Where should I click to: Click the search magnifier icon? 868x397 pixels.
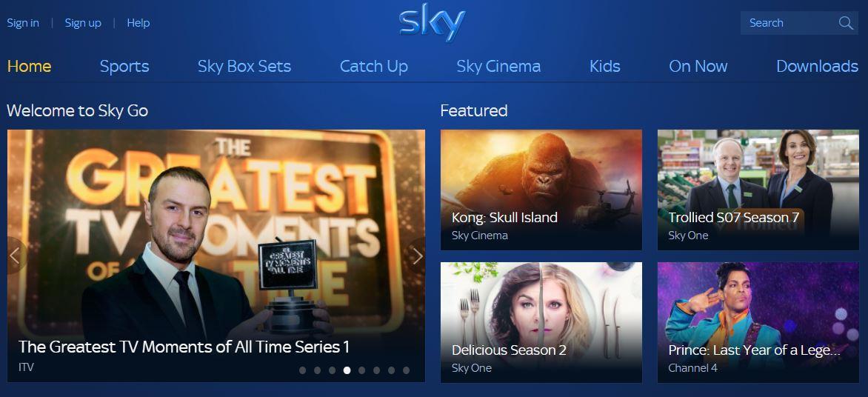tap(846, 23)
